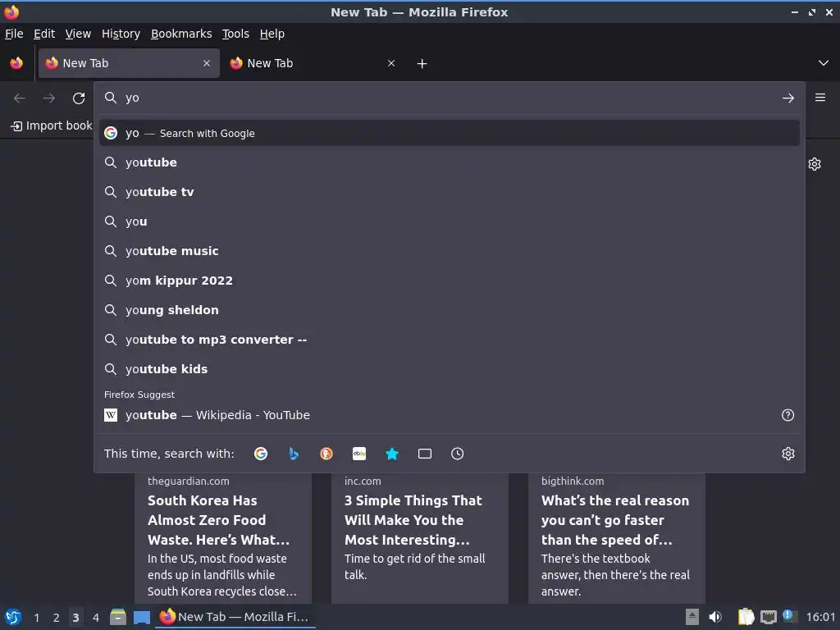Viewport: 840px width, 630px height.
Task: Switch to the second New Tab
Action: pyautogui.click(x=313, y=63)
